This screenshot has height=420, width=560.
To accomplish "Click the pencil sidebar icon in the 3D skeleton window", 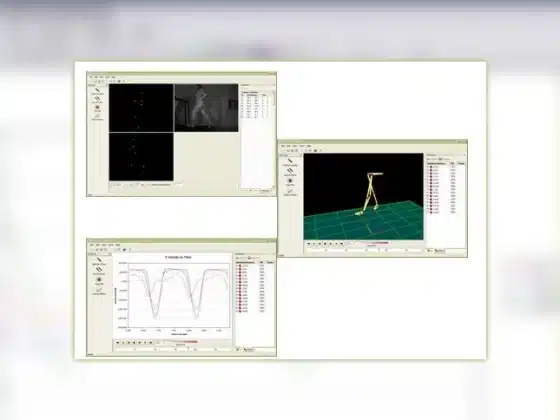I will (x=290, y=191).
